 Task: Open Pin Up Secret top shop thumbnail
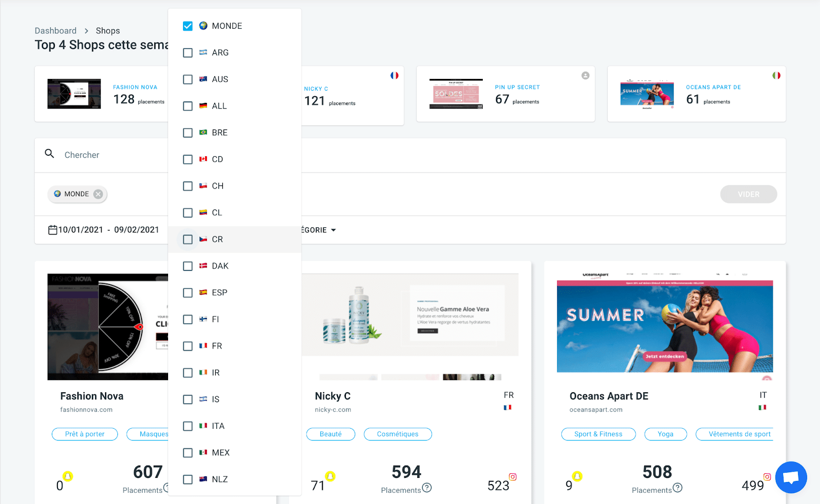click(456, 94)
